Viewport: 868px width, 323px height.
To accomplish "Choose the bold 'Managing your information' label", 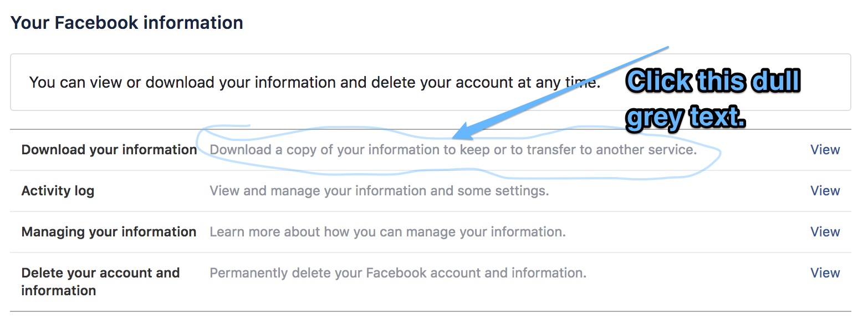I will click(109, 232).
